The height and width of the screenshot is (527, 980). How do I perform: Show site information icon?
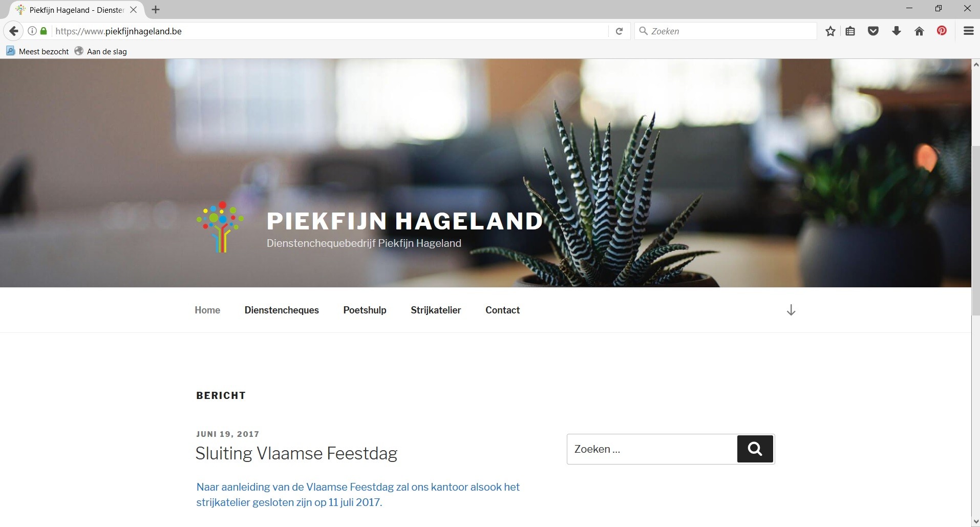coord(32,31)
